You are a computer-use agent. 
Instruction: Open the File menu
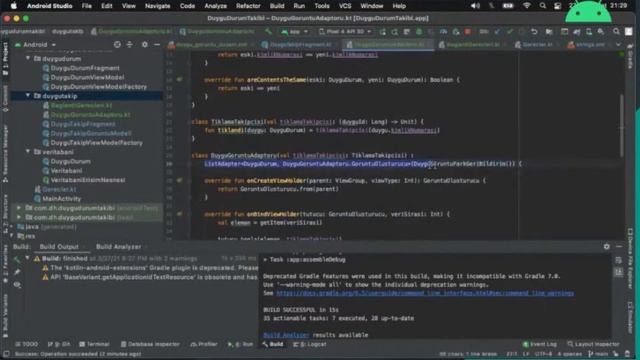click(87, 6)
